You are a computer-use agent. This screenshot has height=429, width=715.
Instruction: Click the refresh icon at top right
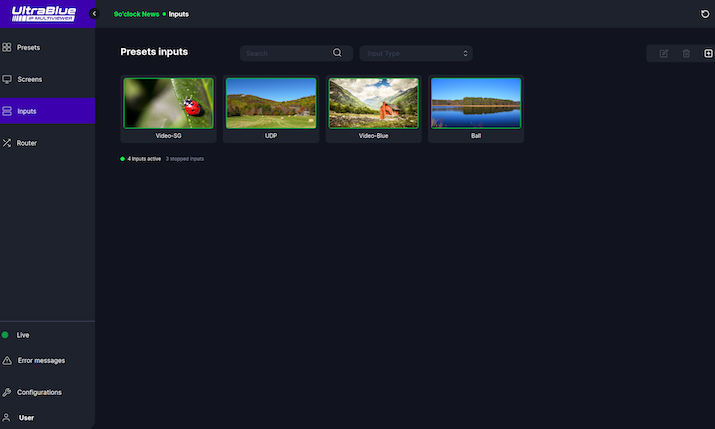(705, 14)
